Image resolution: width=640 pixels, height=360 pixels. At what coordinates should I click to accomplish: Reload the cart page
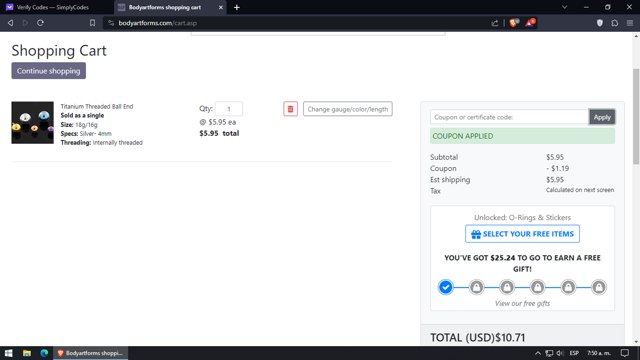(40, 23)
